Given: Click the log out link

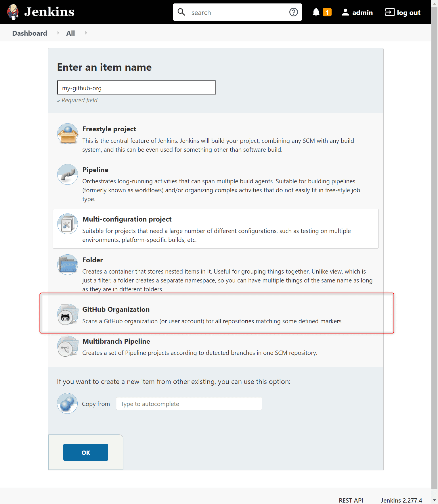Looking at the screenshot, I should 403,12.
